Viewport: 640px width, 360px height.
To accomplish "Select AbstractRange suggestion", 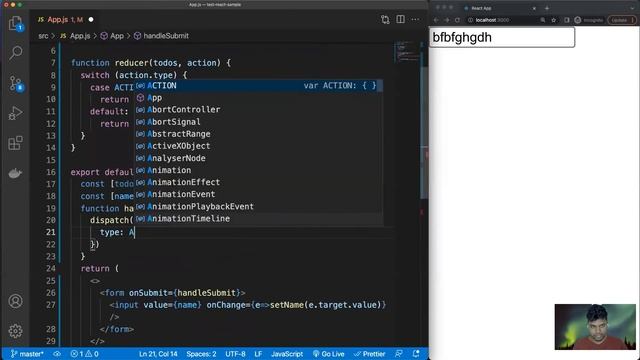I will 259,134.
